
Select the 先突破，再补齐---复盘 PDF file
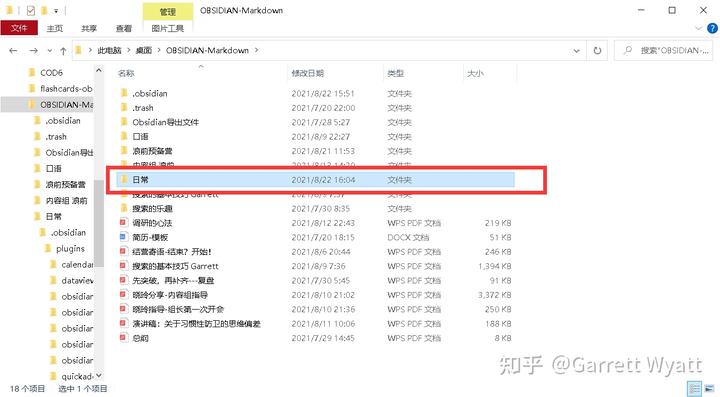[x=315, y=280]
